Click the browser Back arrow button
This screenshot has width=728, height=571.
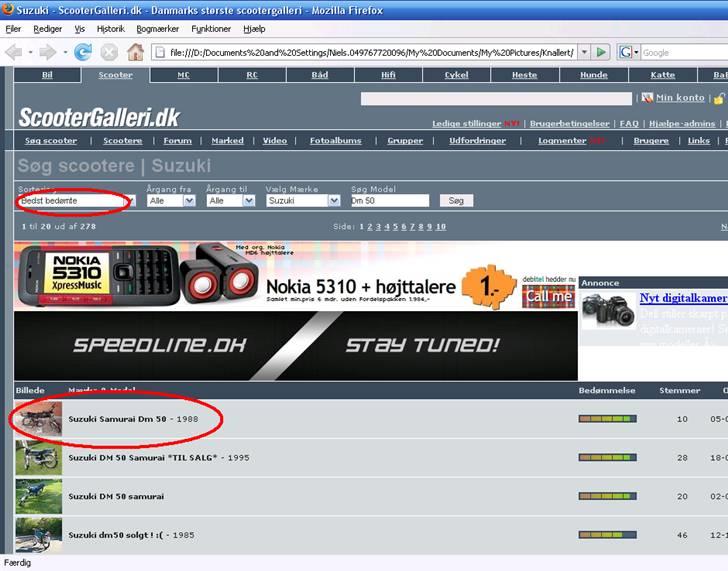click(x=14, y=52)
